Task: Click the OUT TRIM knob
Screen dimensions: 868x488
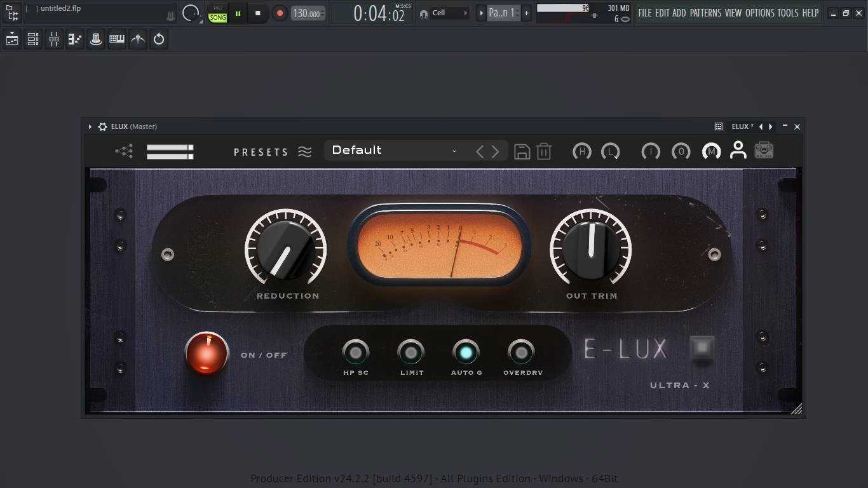Action: coord(591,250)
